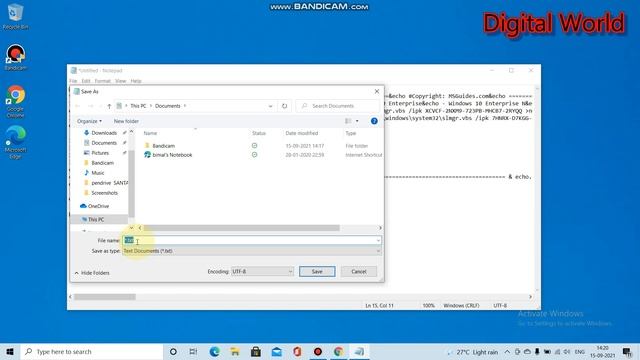Screen dimensions: 640x360
Task: Click This PC in the address breadcrumb
Action: point(138,106)
